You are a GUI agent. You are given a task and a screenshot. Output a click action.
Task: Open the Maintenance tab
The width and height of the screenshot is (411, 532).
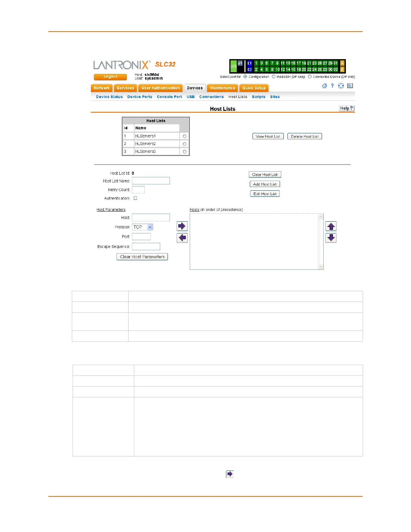(x=222, y=88)
